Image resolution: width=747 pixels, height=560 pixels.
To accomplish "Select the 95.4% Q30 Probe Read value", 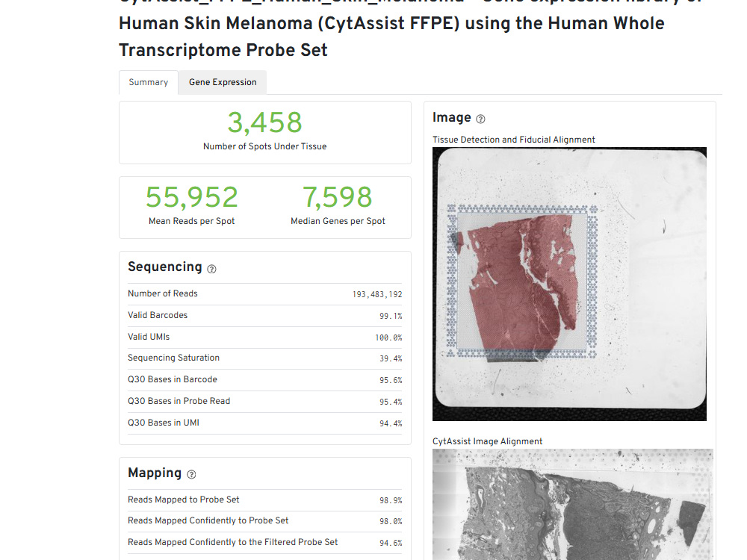I will pyautogui.click(x=391, y=402).
